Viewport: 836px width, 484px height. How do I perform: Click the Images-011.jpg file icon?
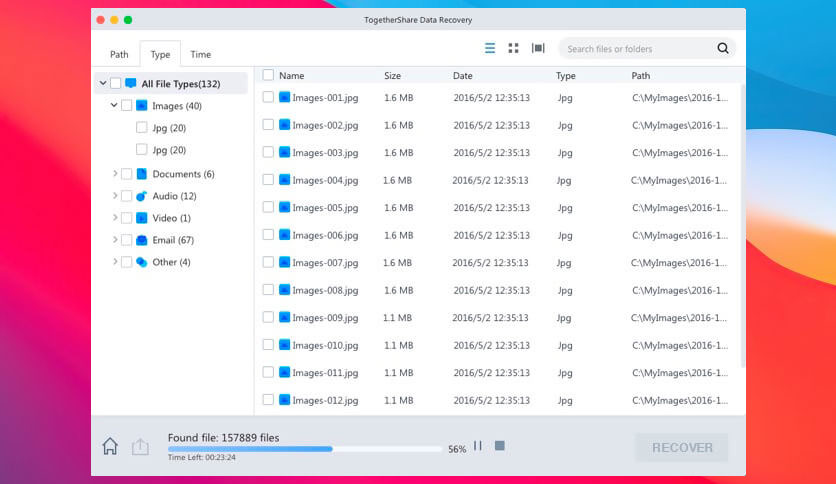pyautogui.click(x=285, y=372)
